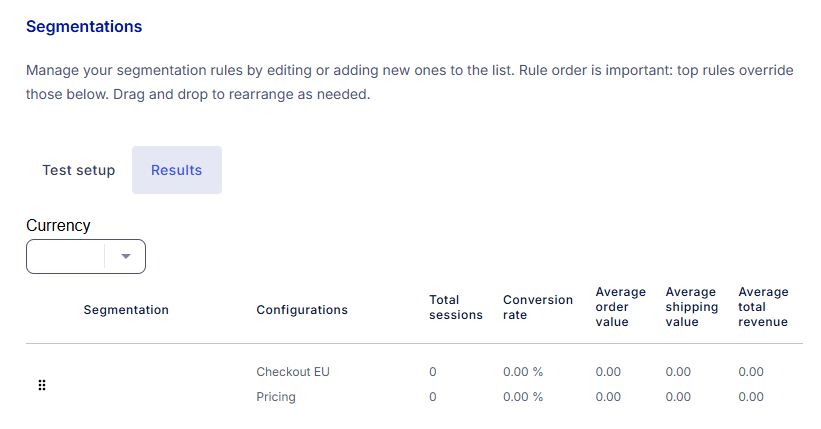Click the Configurations column header

point(302,310)
